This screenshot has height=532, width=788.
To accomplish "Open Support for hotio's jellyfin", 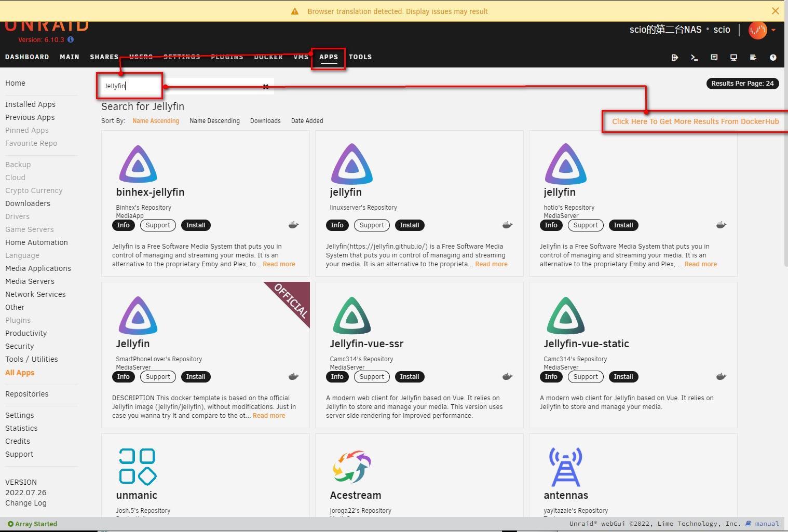I will click(x=586, y=225).
